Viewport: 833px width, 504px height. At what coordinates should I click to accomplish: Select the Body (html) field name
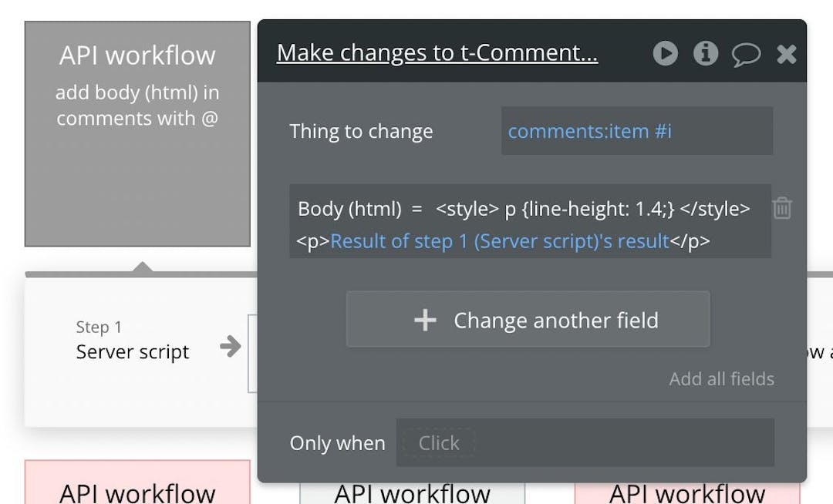[349, 209]
